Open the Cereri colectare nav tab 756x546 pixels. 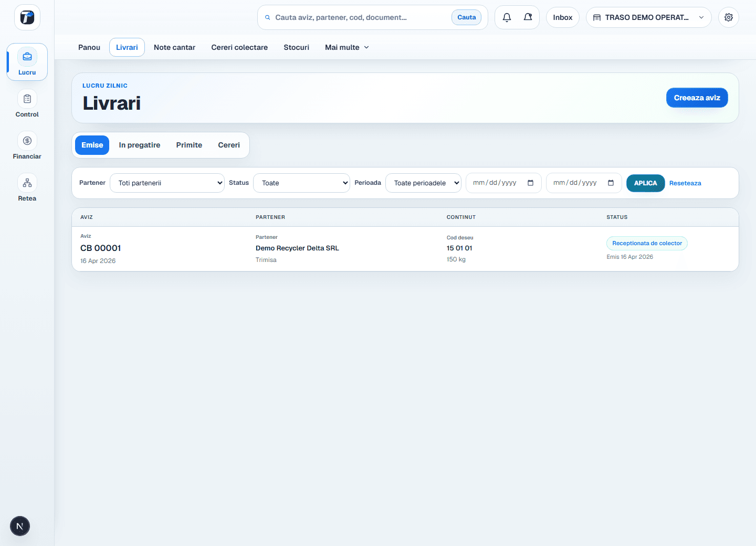(x=239, y=47)
